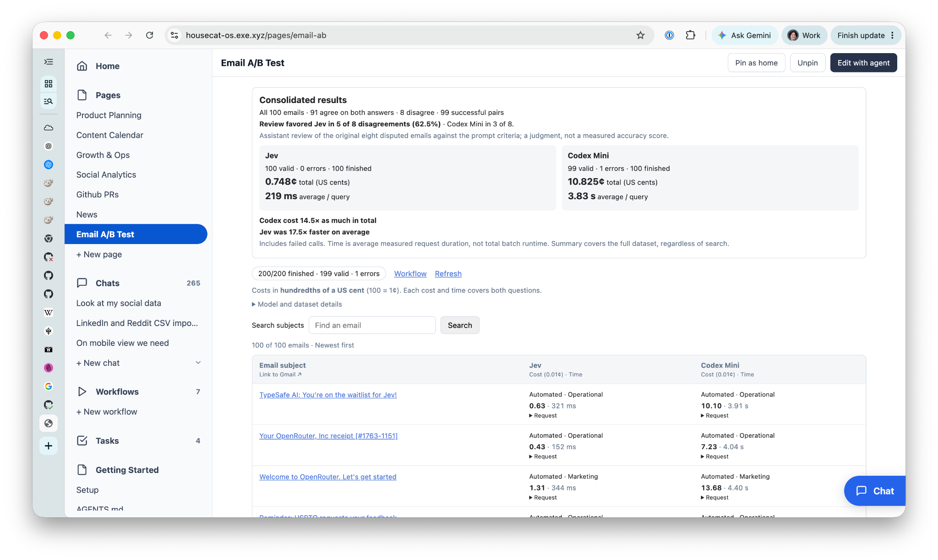
Task: Expand Model and dataset details
Action: point(297,304)
